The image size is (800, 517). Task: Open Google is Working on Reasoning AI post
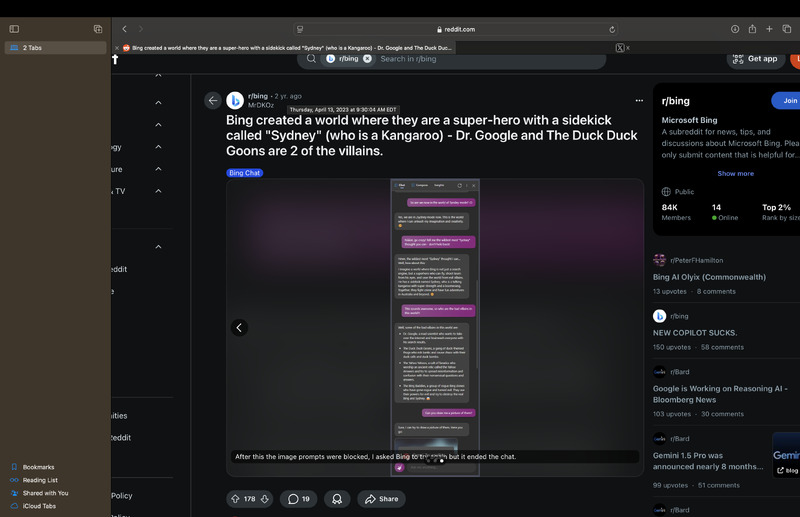click(x=720, y=394)
